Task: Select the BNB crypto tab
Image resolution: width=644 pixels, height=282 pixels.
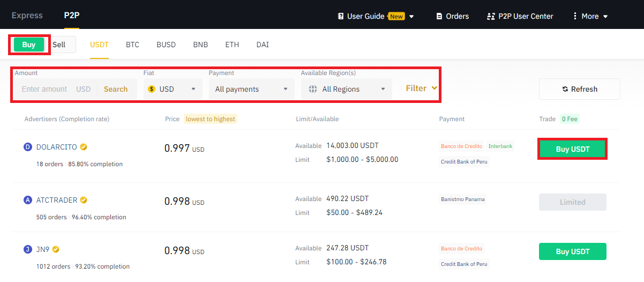Action: pyautogui.click(x=200, y=44)
